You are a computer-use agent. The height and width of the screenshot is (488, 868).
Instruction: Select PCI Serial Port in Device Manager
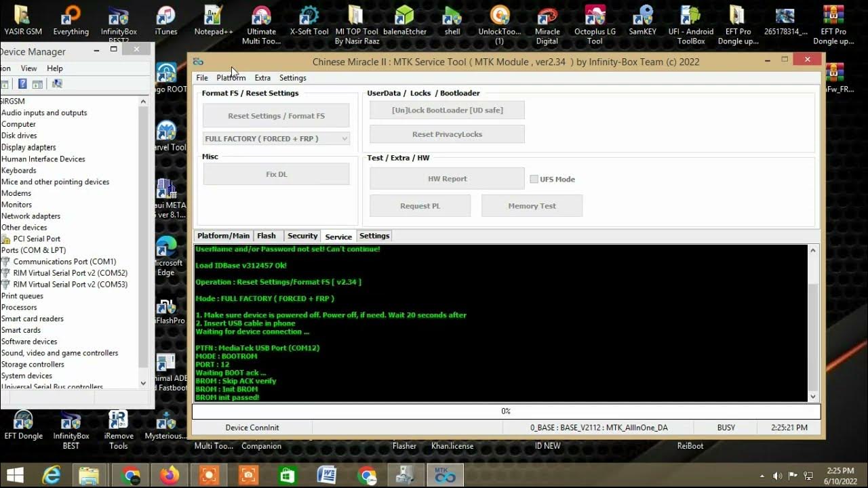coord(37,239)
